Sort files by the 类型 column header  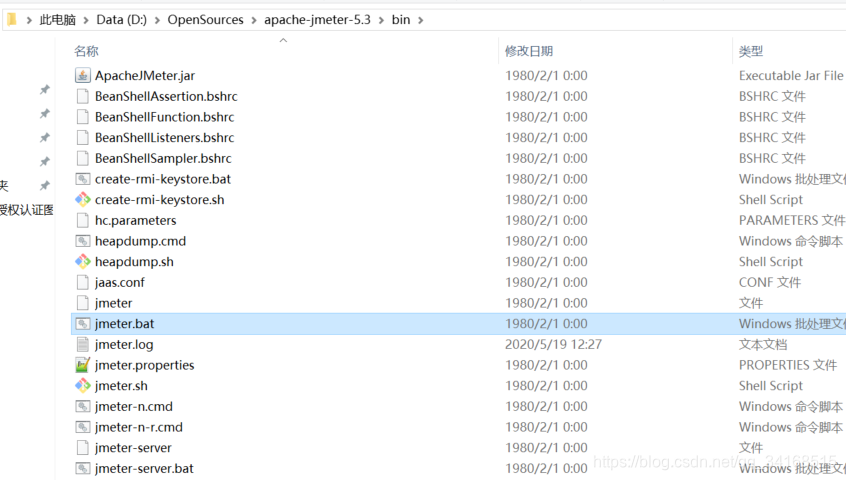pyautogui.click(x=751, y=51)
